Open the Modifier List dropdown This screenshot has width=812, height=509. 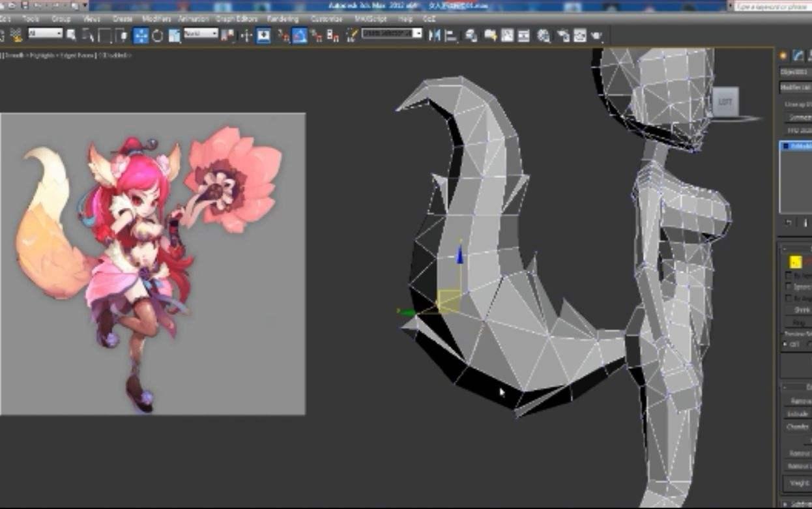(x=795, y=87)
